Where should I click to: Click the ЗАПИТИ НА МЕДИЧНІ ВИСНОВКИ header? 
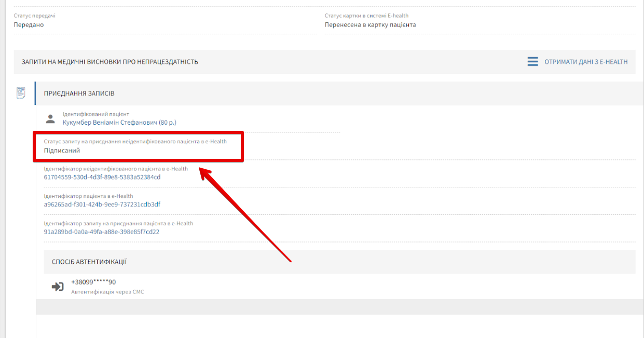pyautogui.click(x=109, y=62)
